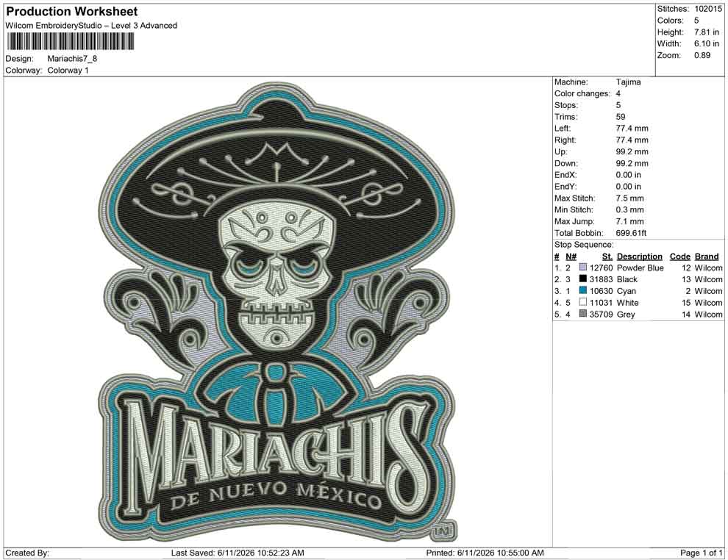
Task: Click the Black thread color swatch
Action: point(582,279)
